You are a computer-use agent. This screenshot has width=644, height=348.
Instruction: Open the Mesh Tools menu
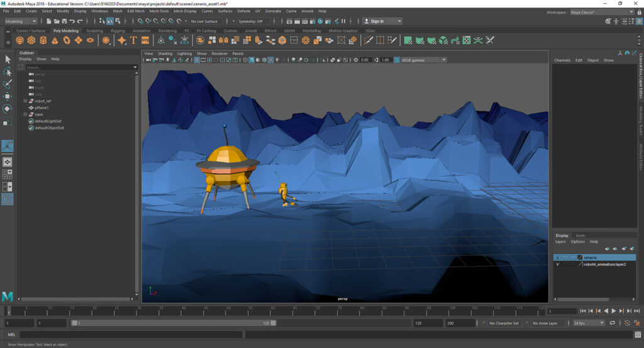(x=158, y=11)
